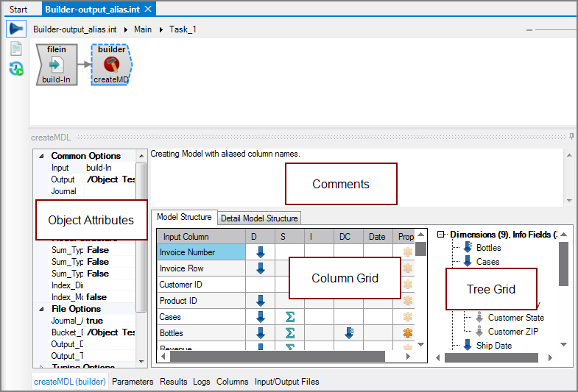Click the dimension count icon for Bottles row

tap(348, 333)
